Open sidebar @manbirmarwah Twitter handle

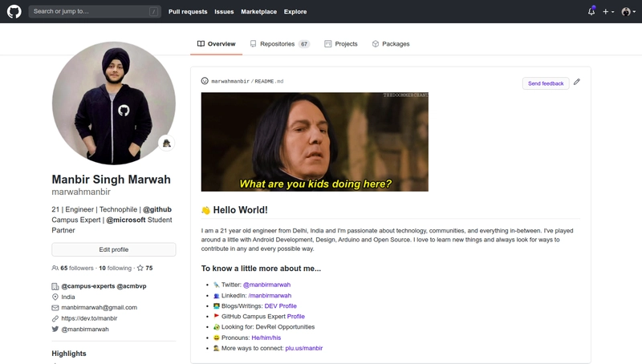pyautogui.click(x=85, y=330)
